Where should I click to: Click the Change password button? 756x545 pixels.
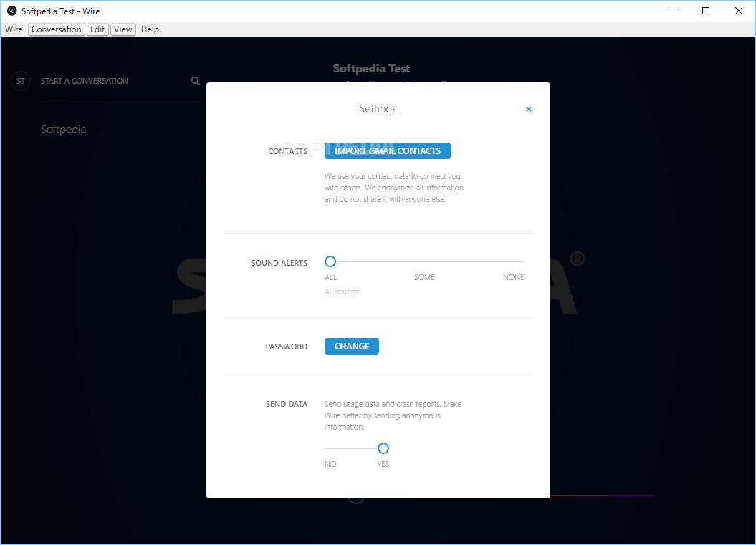(x=351, y=347)
